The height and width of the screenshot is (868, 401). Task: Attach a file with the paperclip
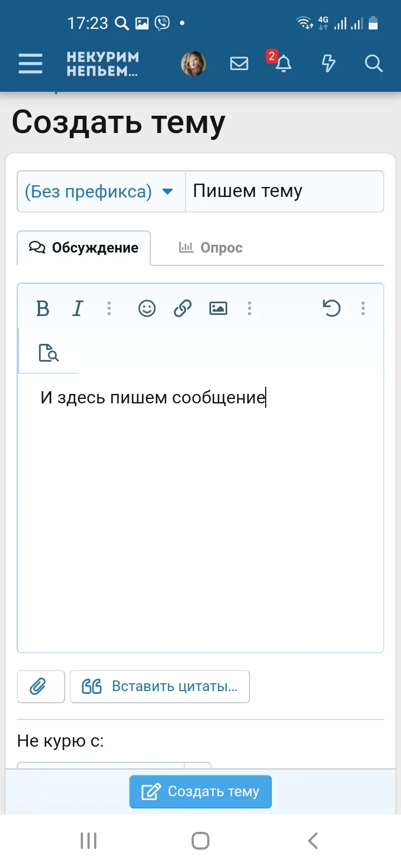(x=40, y=686)
